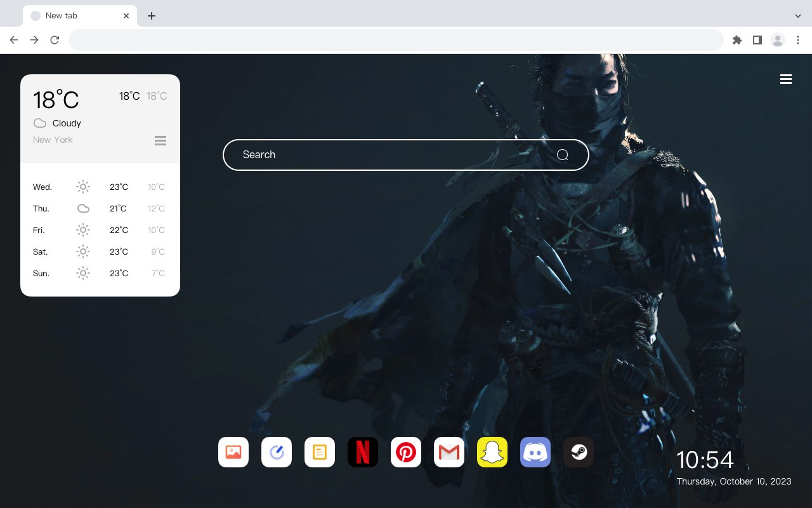Open the weather widget menu lines icon
812x508 pixels.
[160, 140]
